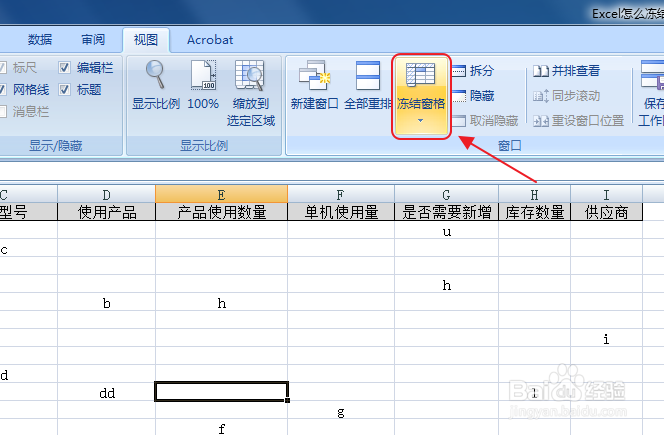Image resolution: width=664 pixels, height=435 pixels.
Task: Select the cell containing 'i'
Action: (x=606, y=338)
